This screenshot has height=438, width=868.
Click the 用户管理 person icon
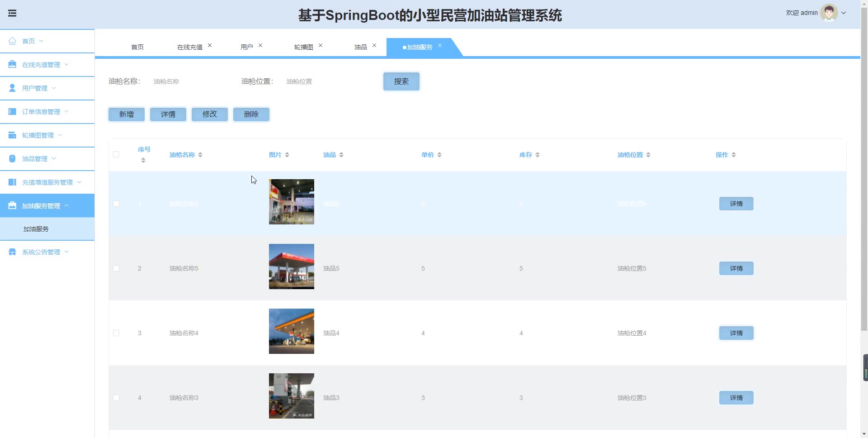12,88
